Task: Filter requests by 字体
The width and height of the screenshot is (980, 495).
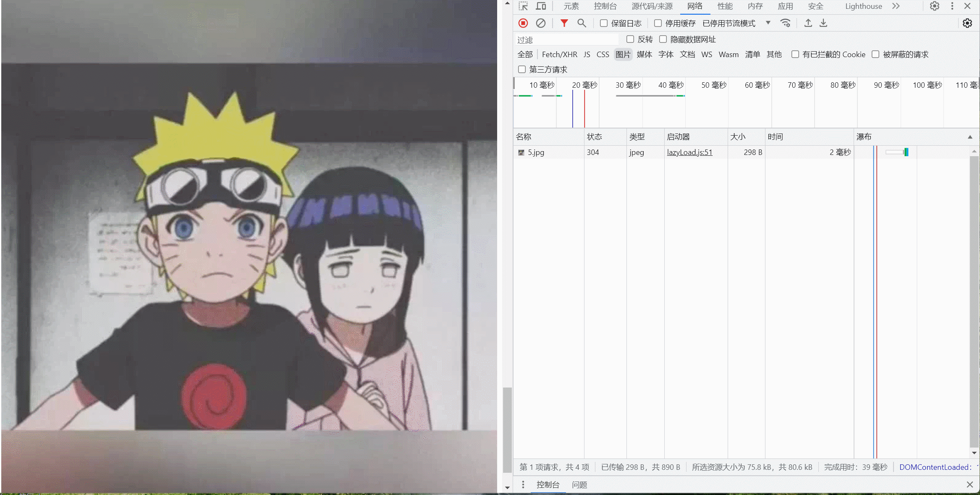Action: (x=666, y=55)
